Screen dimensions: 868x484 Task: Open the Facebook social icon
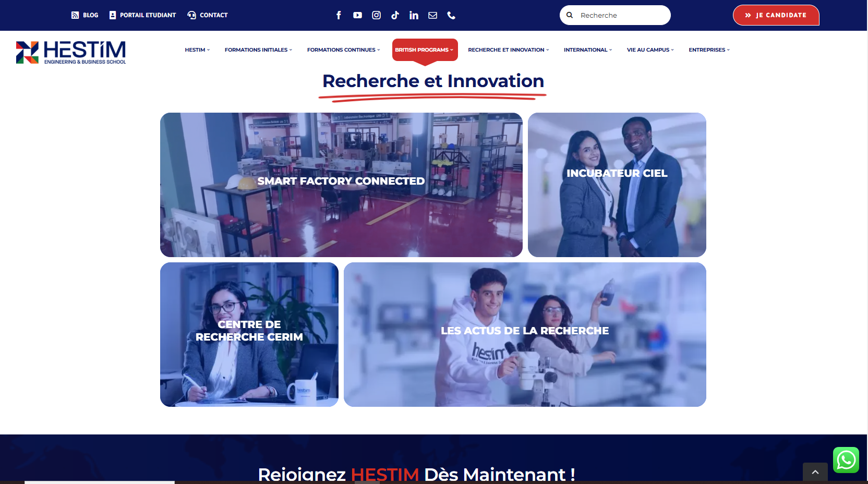click(339, 15)
